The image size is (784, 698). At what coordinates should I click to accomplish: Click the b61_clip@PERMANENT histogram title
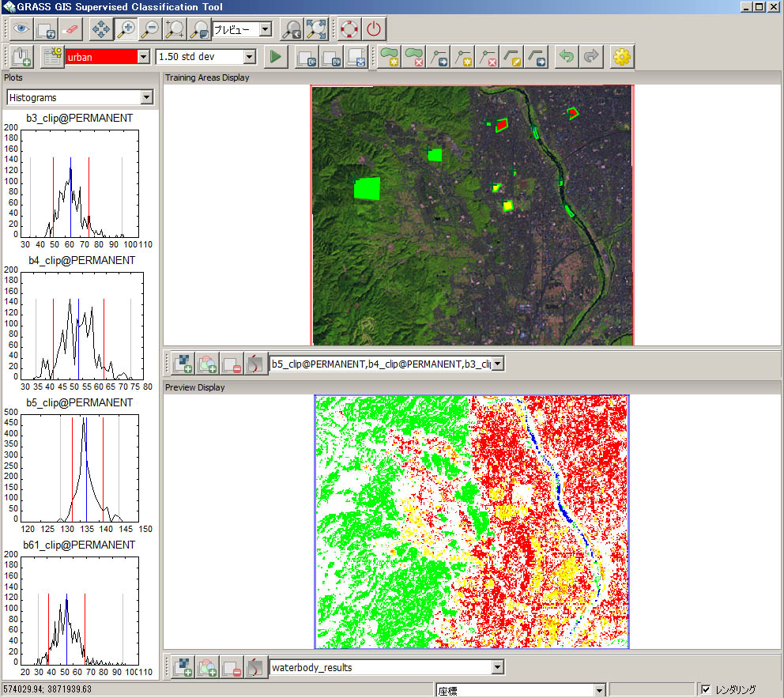point(79,545)
